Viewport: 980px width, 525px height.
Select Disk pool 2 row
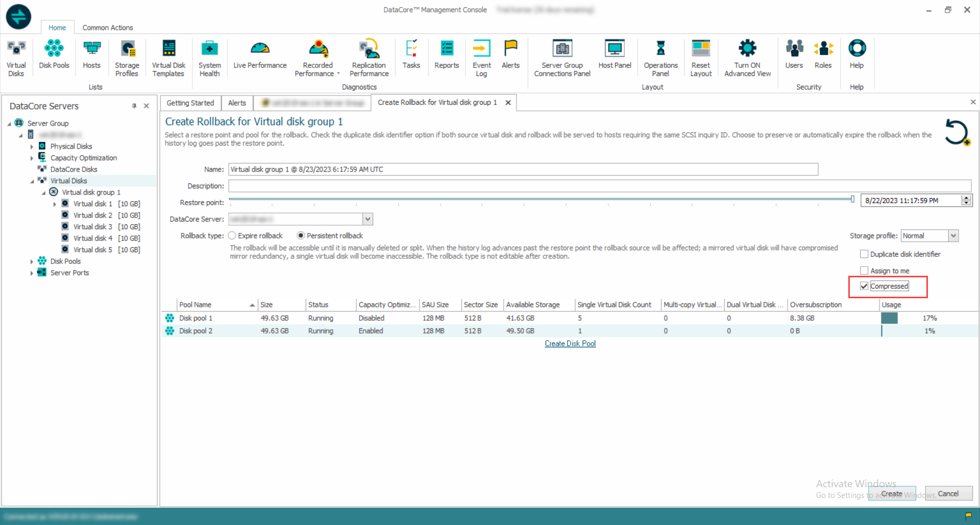pyautogui.click(x=570, y=331)
